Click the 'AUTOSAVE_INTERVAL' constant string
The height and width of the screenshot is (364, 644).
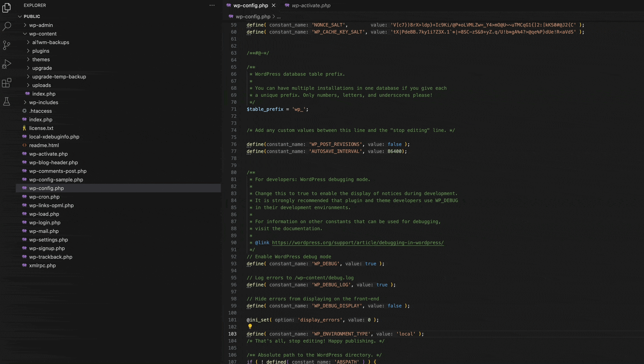(x=335, y=151)
